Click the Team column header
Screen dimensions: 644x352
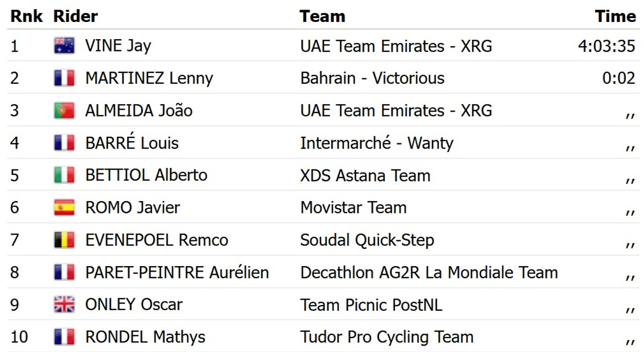coord(322,16)
